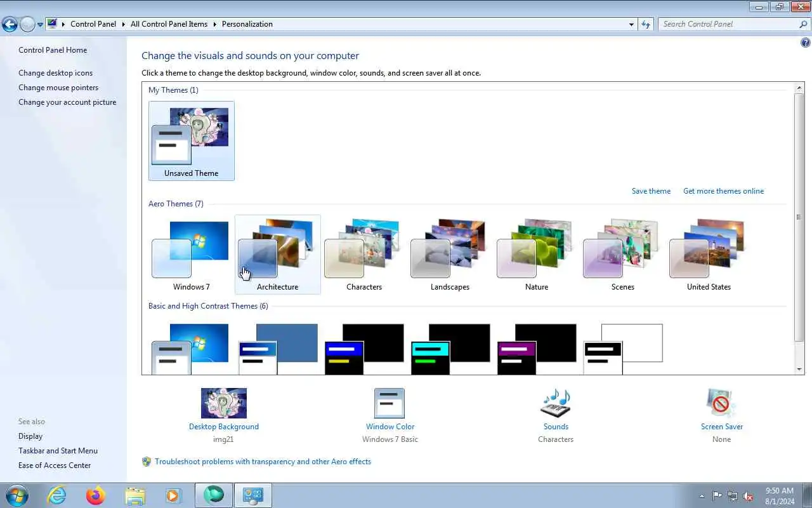812x508 pixels.
Task: Open the Screen Saver icon
Action: (721, 403)
